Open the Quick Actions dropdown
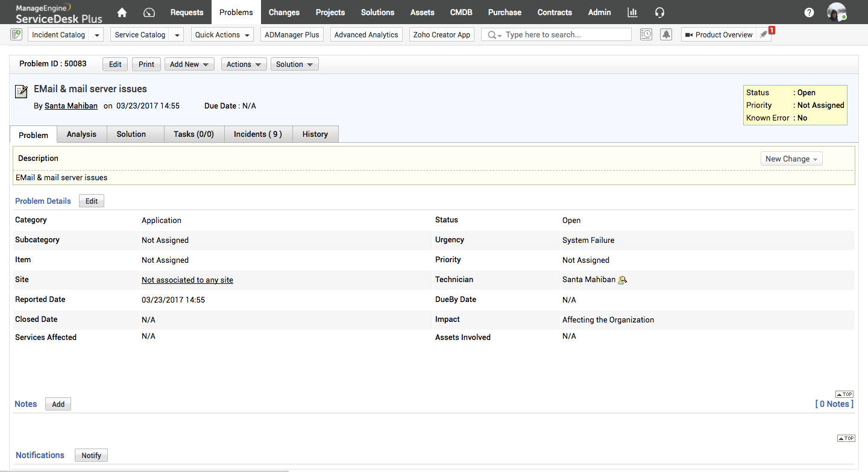 pos(222,35)
